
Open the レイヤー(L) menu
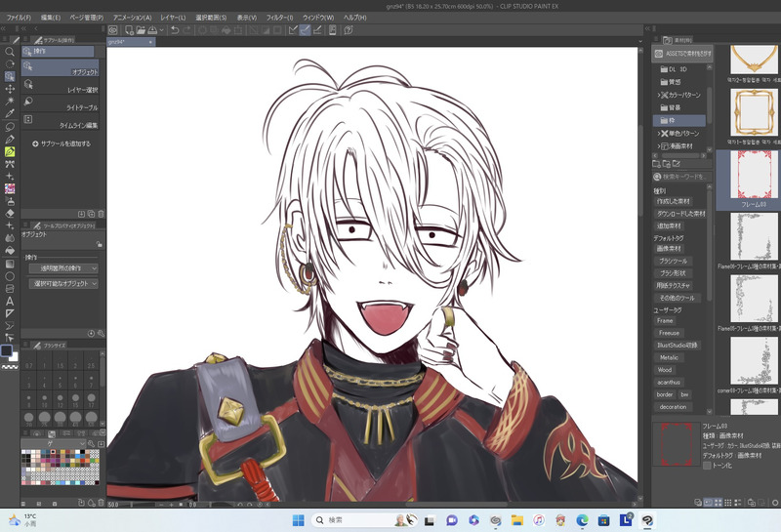pos(173,18)
